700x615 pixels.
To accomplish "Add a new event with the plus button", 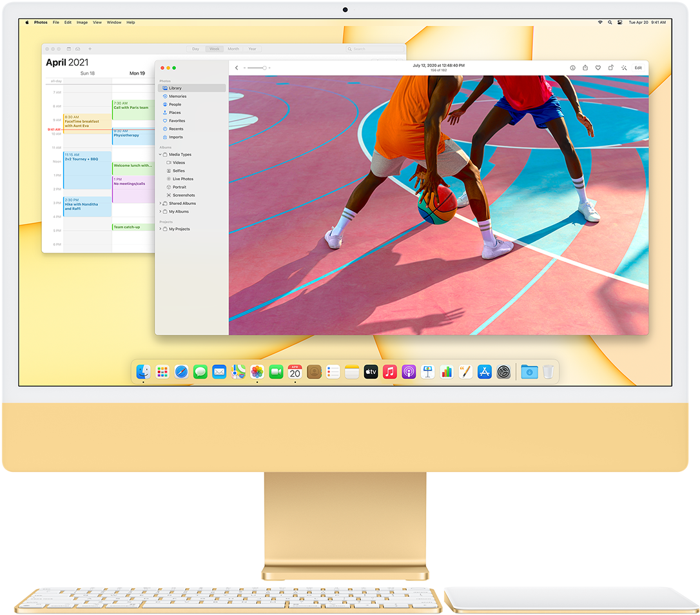I will 90,49.
